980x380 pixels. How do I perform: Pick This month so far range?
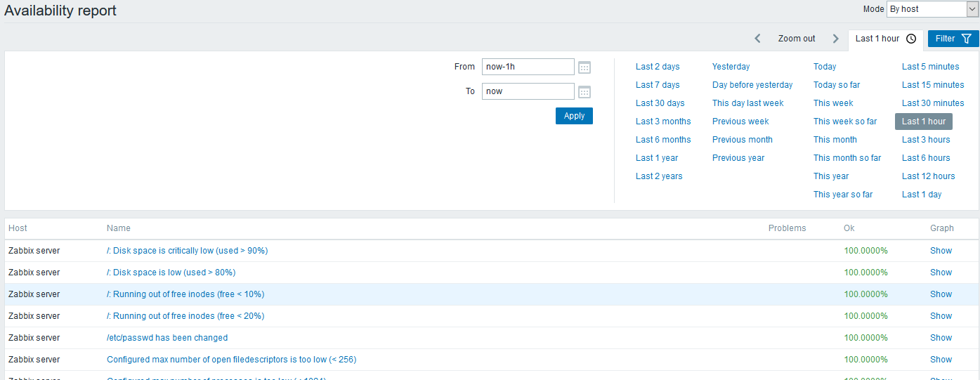coord(847,158)
